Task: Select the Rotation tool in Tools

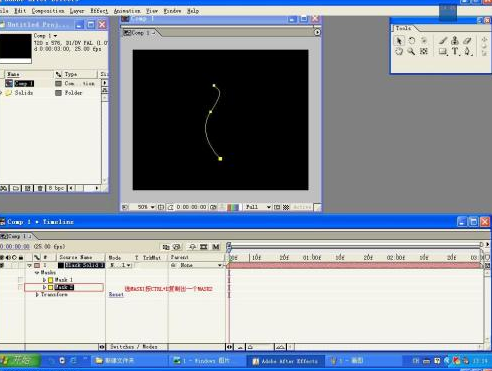Action: [x=412, y=41]
